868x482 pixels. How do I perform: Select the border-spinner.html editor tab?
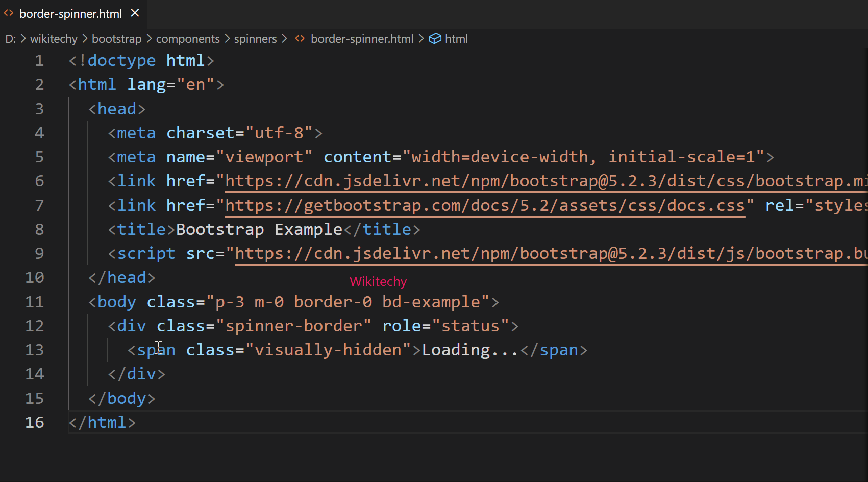[71, 13]
